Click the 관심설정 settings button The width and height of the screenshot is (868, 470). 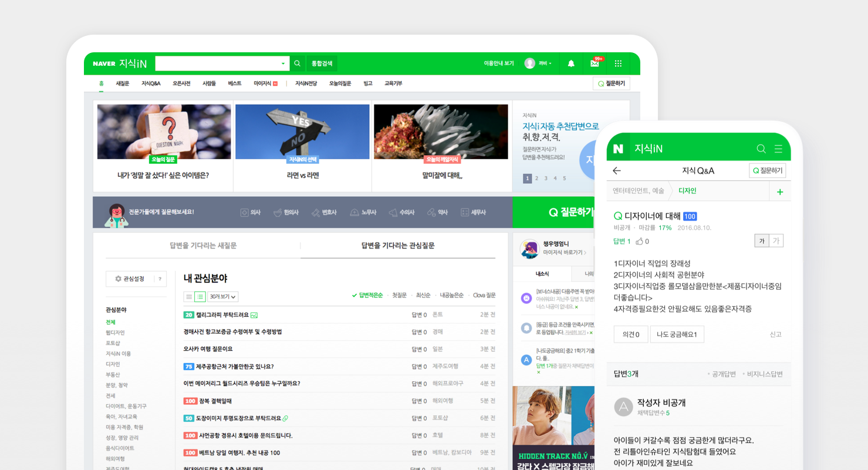click(x=130, y=279)
